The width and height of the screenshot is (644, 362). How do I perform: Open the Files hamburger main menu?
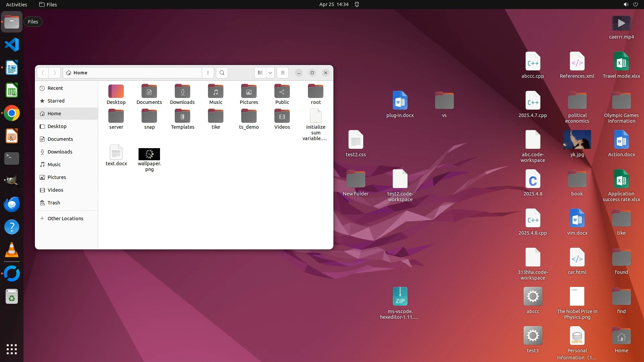click(283, 73)
